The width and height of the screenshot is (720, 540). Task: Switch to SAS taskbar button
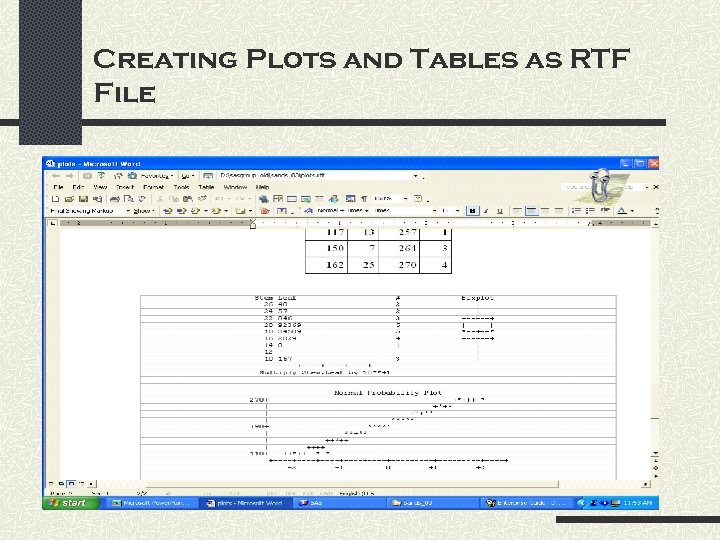pos(338,503)
